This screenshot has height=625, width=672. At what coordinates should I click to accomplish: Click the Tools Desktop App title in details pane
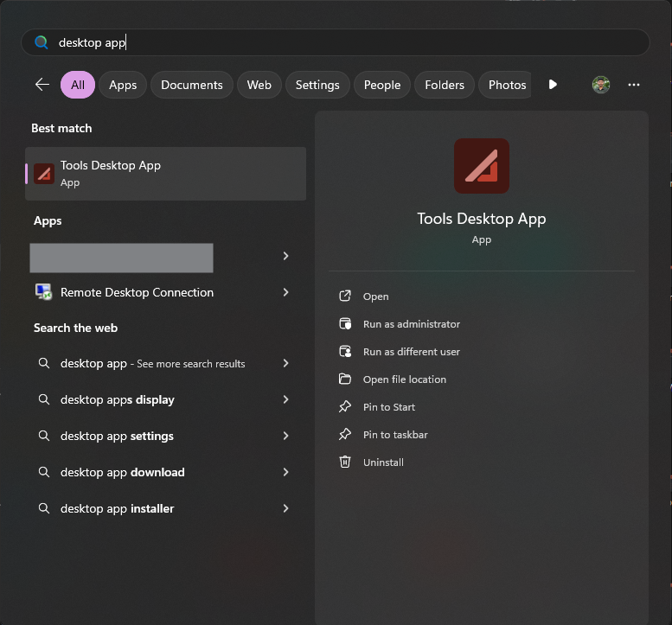pos(482,219)
